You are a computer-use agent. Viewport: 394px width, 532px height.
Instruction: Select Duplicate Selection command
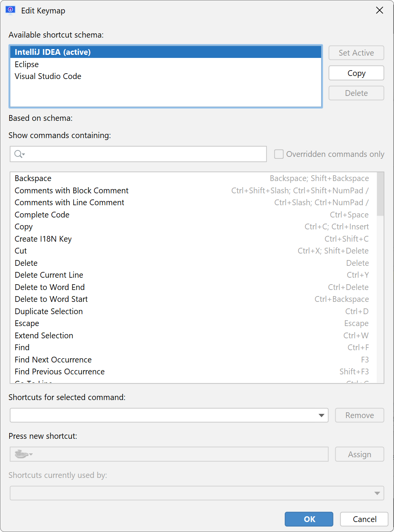(x=193, y=311)
